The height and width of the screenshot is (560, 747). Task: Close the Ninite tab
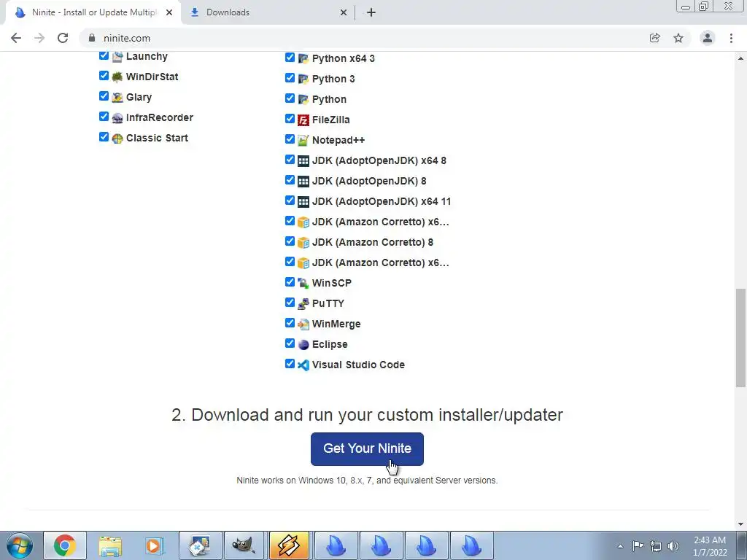click(x=169, y=13)
